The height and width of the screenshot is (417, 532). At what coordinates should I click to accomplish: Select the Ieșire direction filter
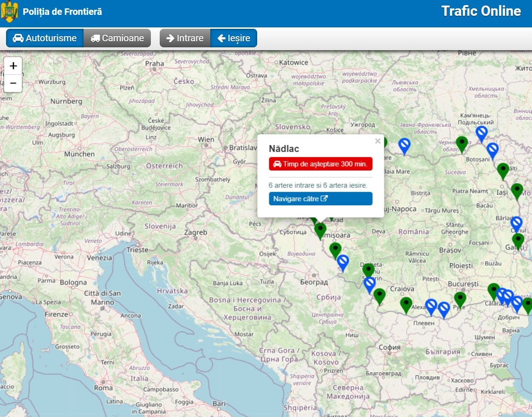tap(234, 38)
